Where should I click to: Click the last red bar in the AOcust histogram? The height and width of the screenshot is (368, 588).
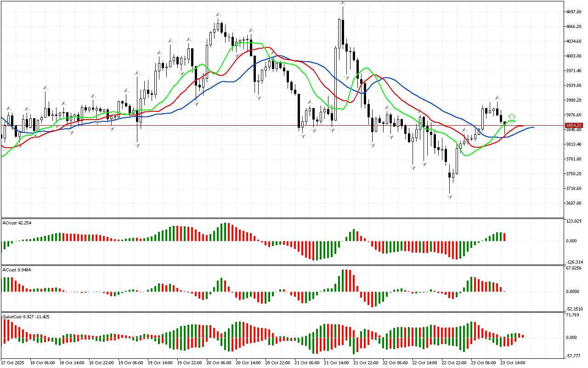[504, 237]
